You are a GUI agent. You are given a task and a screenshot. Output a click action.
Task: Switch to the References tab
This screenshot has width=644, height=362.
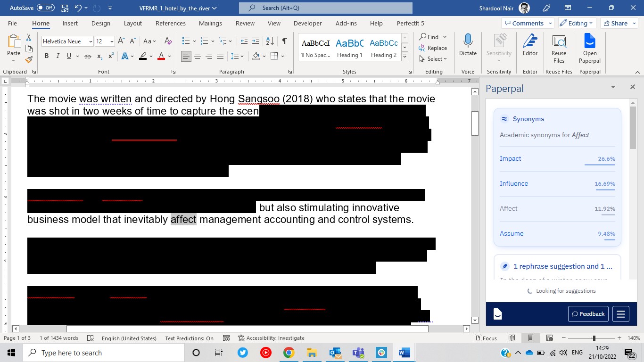pyautogui.click(x=170, y=23)
